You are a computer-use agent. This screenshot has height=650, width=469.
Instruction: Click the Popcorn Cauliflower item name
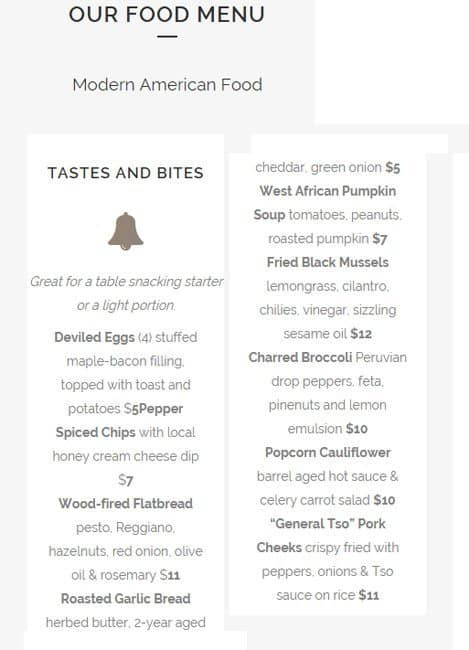click(x=328, y=452)
